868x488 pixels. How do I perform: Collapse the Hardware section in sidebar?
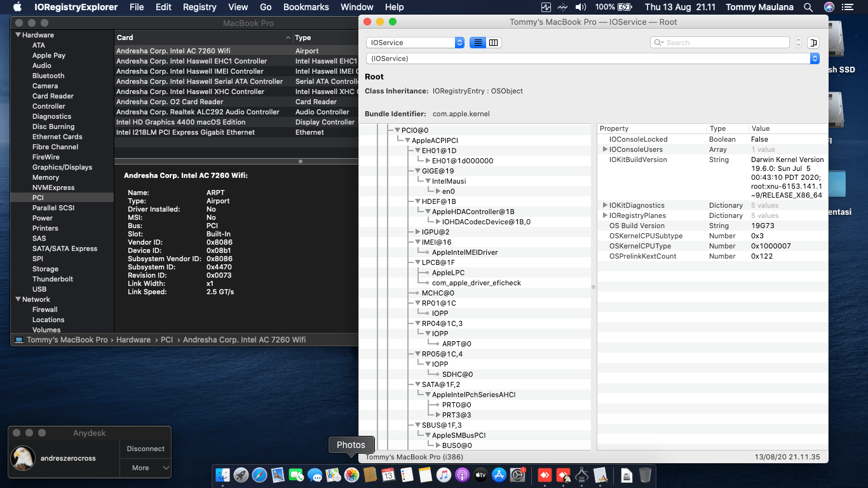tap(18, 35)
